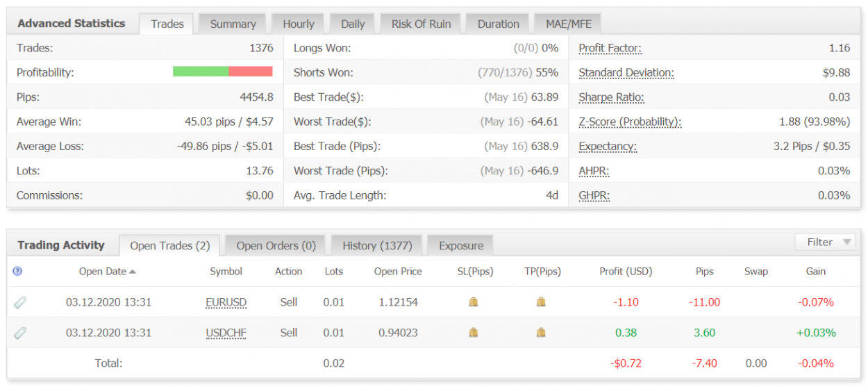Switch to the Summary tab

tap(233, 24)
